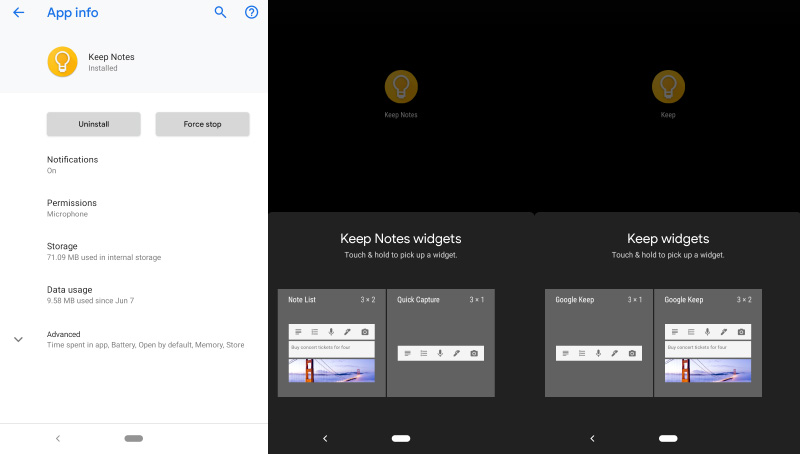
Task: Tap microphone icon in Quick Capture widget
Action: click(x=440, y=354)
